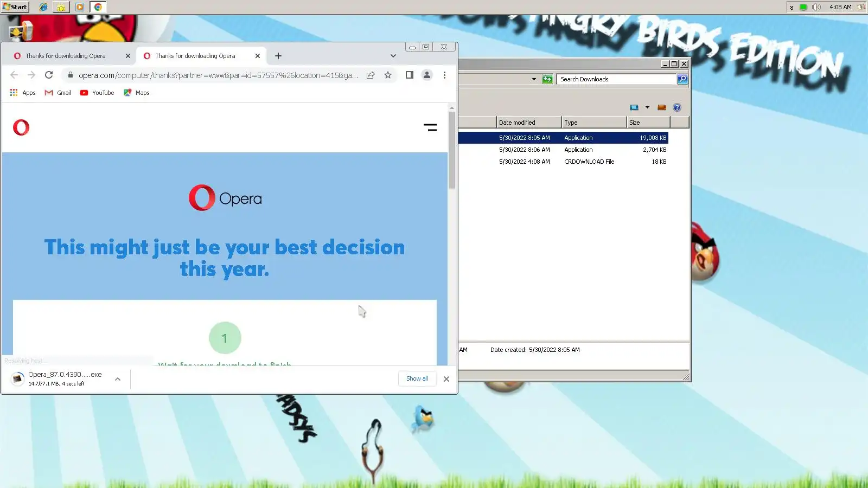Close the first Opera tab
The width and height of the screenshot is (868, 488).
128,56
